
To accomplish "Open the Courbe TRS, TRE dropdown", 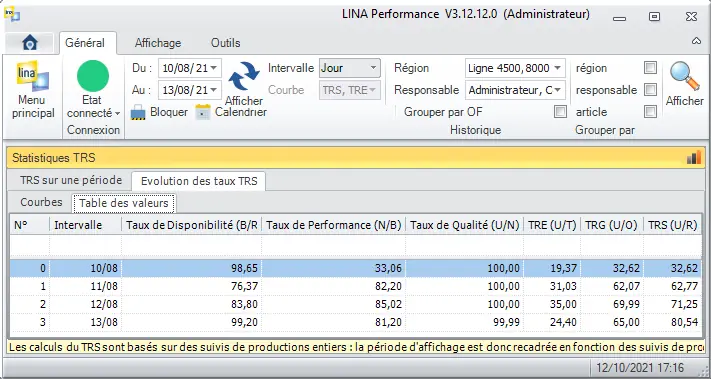I will 373,90.
